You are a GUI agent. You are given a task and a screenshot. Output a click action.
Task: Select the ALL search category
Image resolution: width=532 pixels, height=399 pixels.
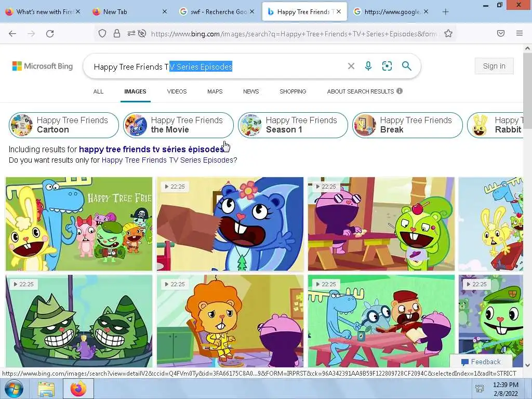click(x=98, y=91)
